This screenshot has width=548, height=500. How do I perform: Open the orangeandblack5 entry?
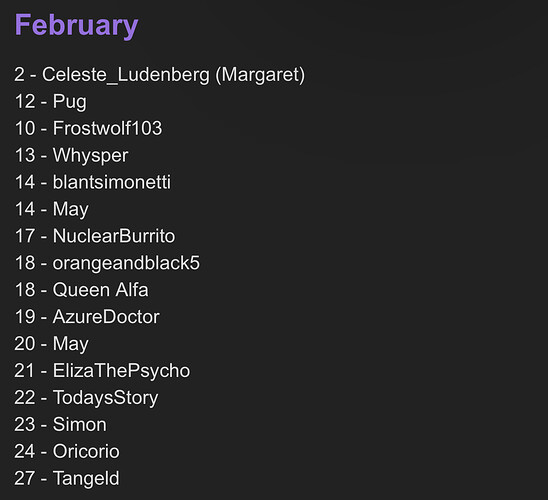107,263
